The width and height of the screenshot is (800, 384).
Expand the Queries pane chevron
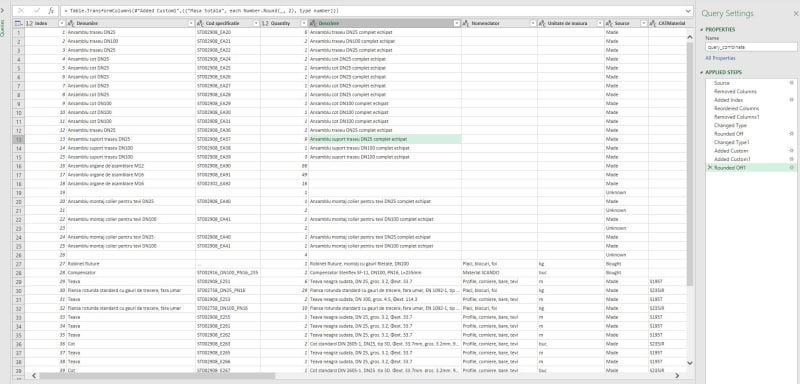coord(2,10)
